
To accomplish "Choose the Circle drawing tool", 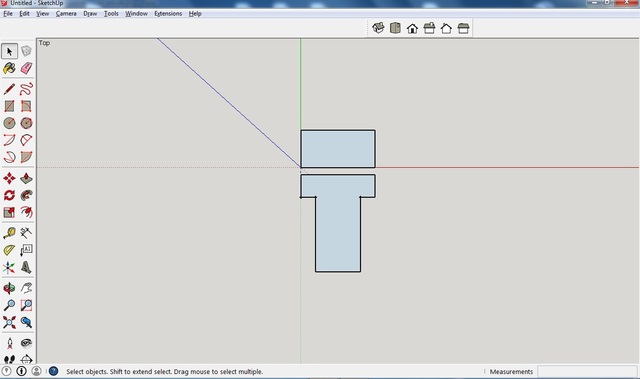I will [9, 123].
